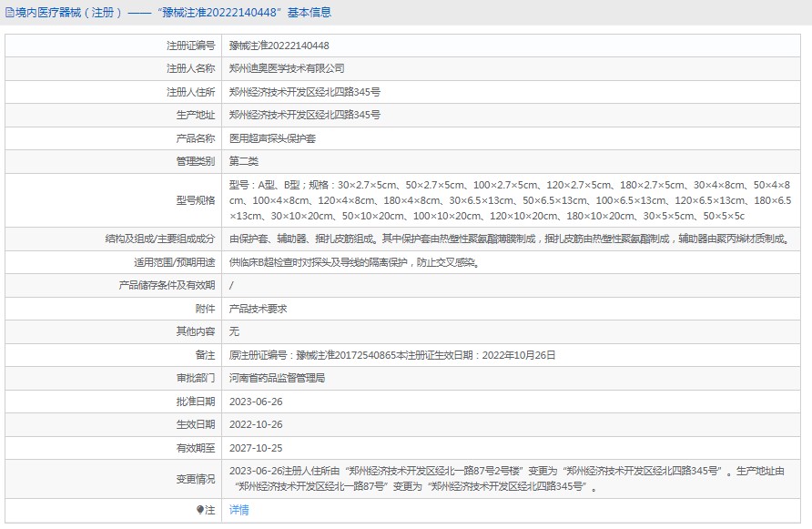Viewport: 812px width, 529px height.
Task: Open the 详情 link
Action: point(239,510)
